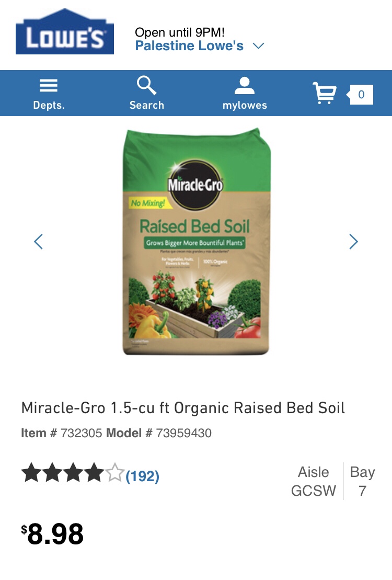
Task: Click the Miracle-Gro 1.5-cu ft product title
Action: pyautogui.click(x=183, y=408)
